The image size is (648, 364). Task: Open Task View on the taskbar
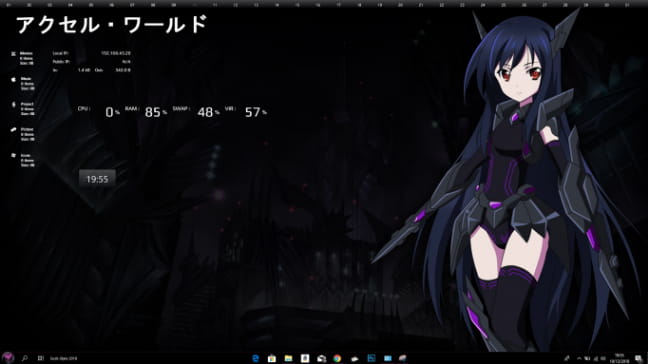pyautogui.click(x=40, y=358)
